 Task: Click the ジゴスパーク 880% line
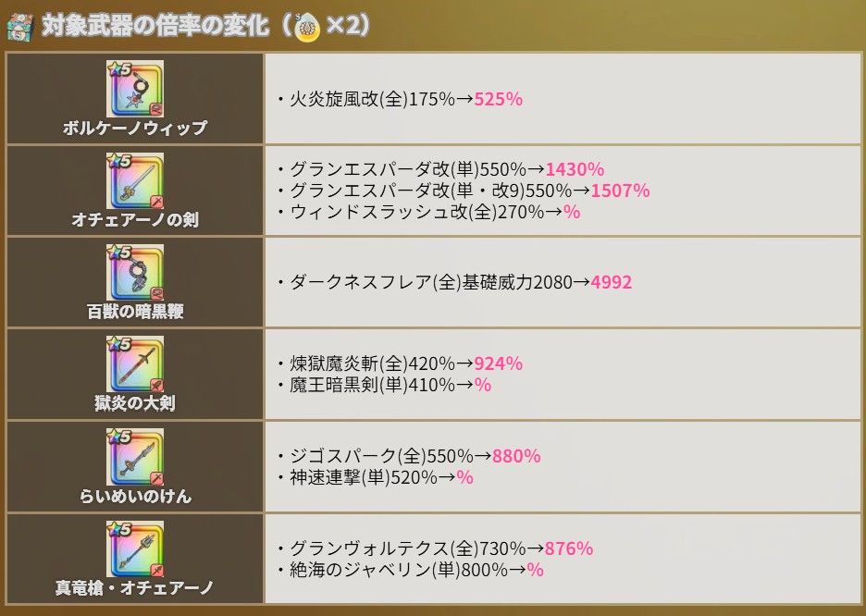click(409, 456)
